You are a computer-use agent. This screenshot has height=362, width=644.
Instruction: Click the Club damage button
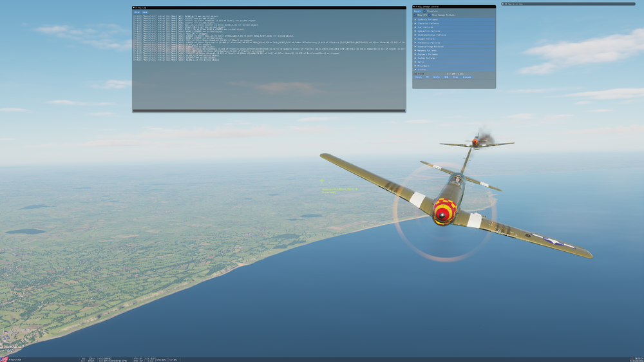tap(455, 77)
